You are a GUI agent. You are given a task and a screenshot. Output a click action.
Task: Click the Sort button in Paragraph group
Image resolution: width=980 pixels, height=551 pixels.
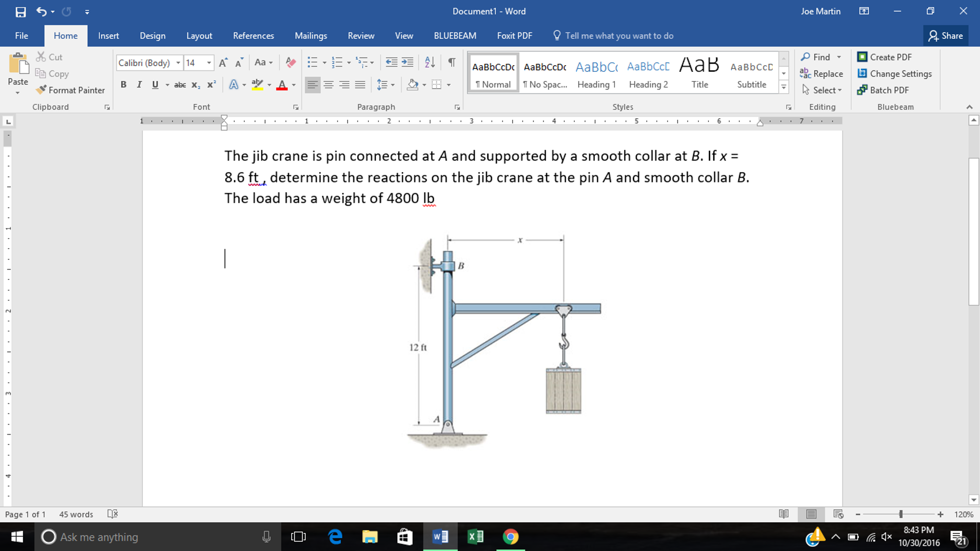coord(428,62)
